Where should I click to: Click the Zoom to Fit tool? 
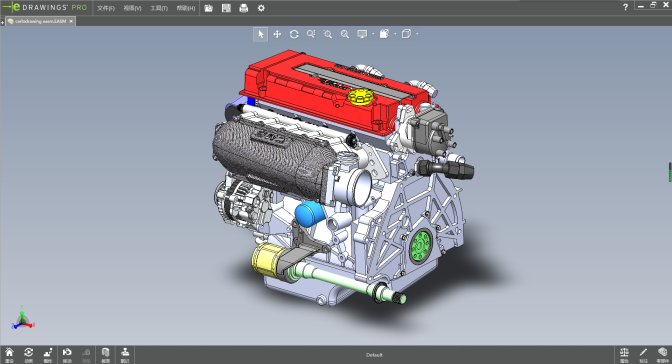point(345,34)
